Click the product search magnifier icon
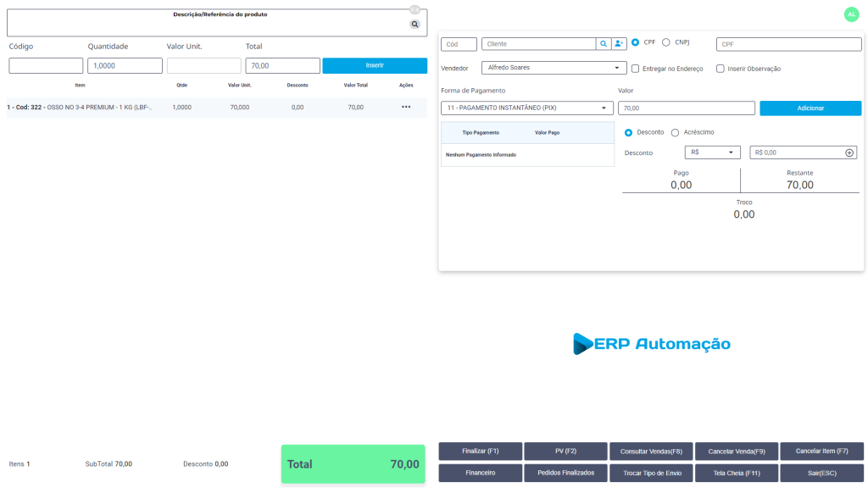The image size is (868, 488). 415,25
